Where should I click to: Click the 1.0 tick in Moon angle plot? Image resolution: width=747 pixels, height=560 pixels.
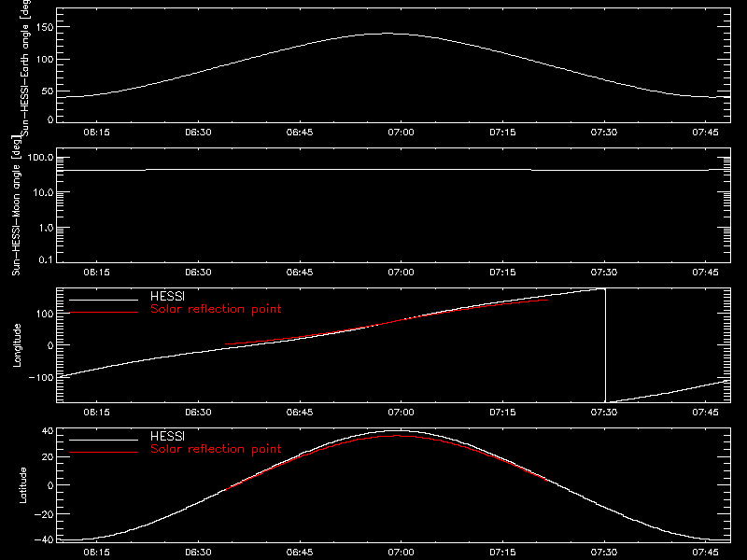(x=46, y=228)
